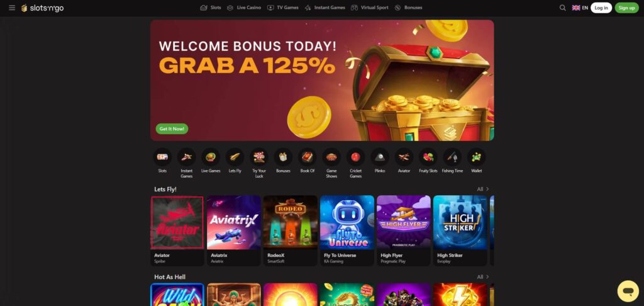
Task: Select the Fruity Slots category icon
Action: 428,157
